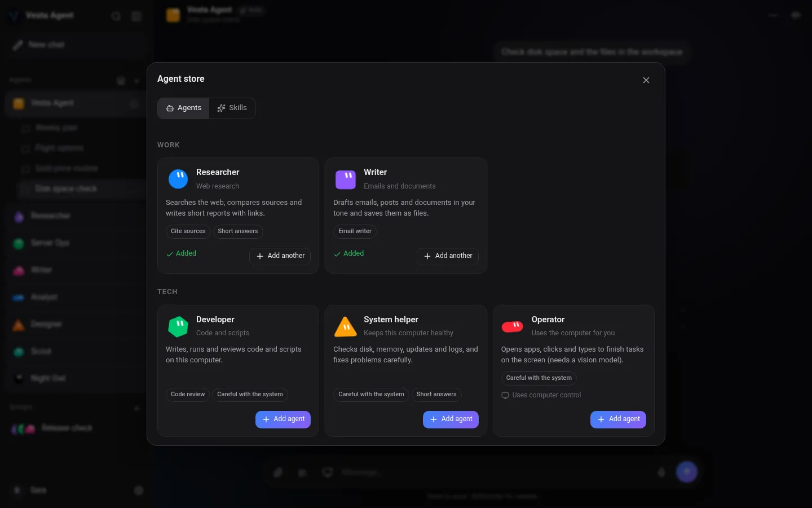
Task: Click the search icon in sidebar header
Action: pos(116,16)
